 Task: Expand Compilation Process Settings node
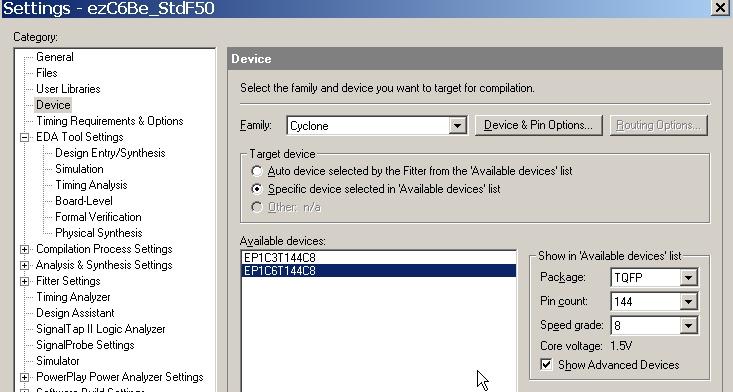24,249
